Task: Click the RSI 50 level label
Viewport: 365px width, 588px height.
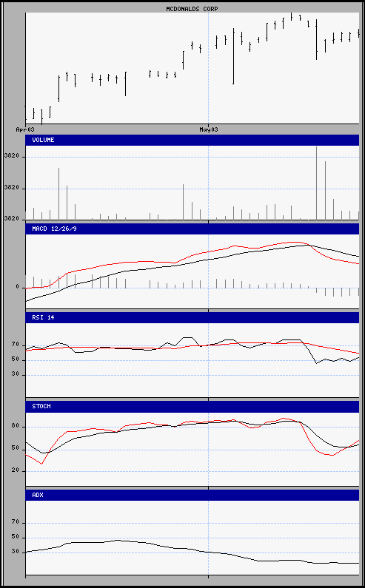Action: click(15, 359)
